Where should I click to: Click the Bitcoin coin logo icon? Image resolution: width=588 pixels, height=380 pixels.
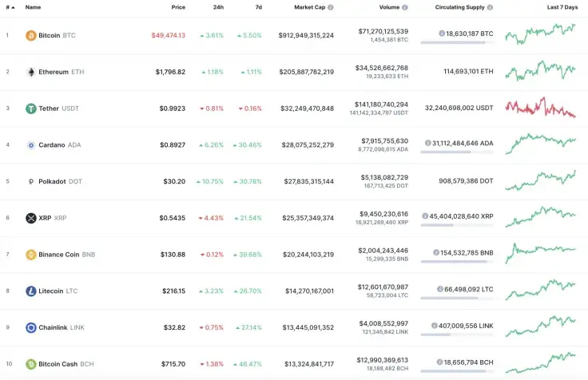30,36
